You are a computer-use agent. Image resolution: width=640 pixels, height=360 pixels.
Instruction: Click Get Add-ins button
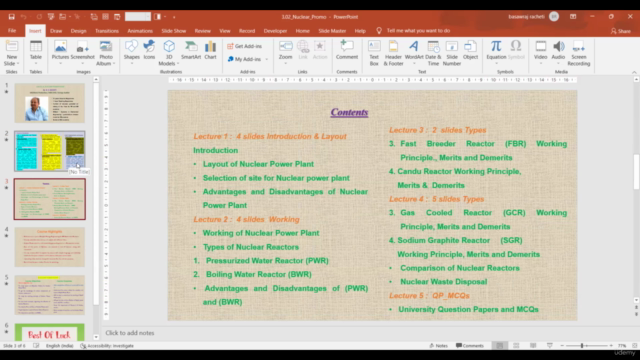pos(244,46)
